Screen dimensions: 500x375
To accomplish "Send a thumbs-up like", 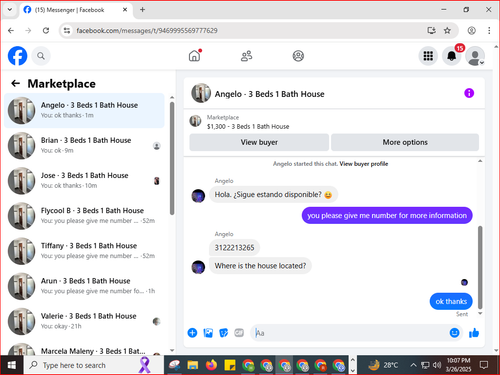I will (x=474, y=333).
